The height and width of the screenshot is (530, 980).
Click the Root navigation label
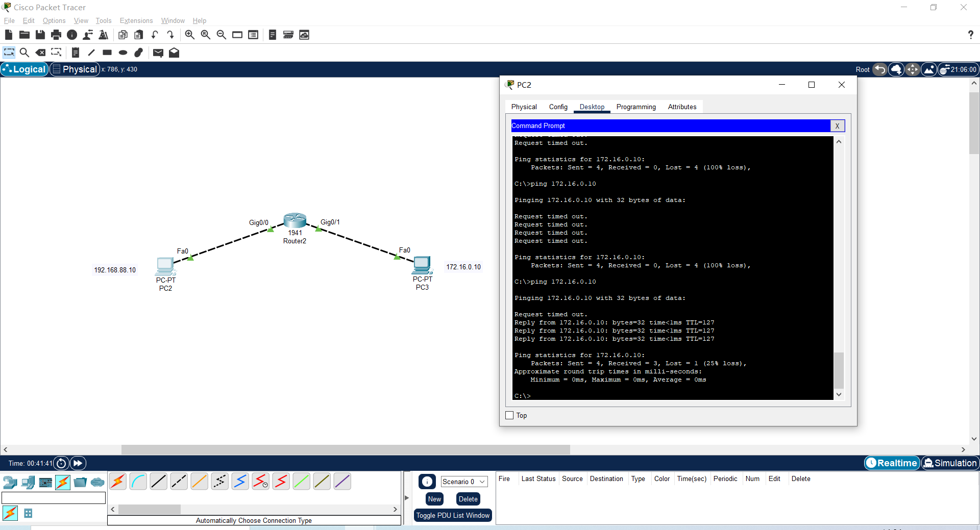(862, 69)
